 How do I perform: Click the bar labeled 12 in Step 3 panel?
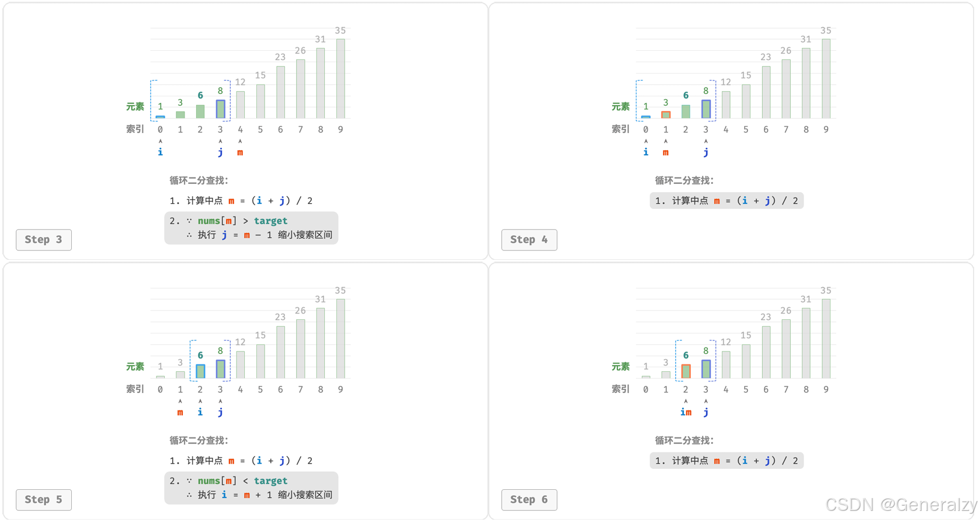(x=240, y=105)
